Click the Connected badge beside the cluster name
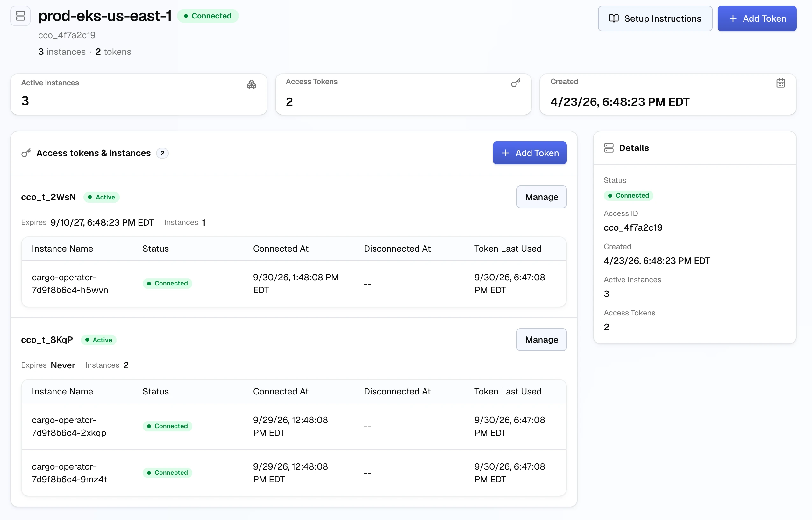 208,16
